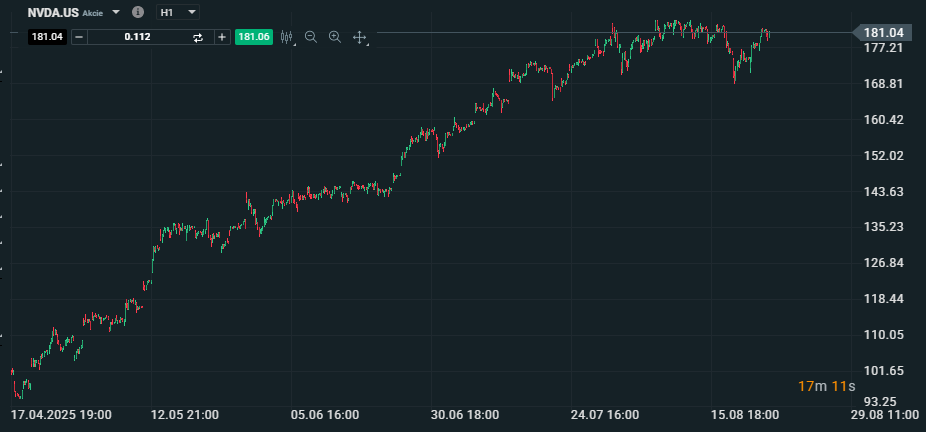Click the 143.63 price axis level
The image size is (926, 432).
click(883, 191)
